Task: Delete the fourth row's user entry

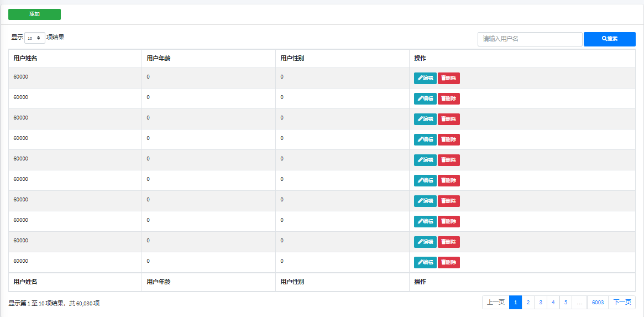Action: tap(448, 139)
